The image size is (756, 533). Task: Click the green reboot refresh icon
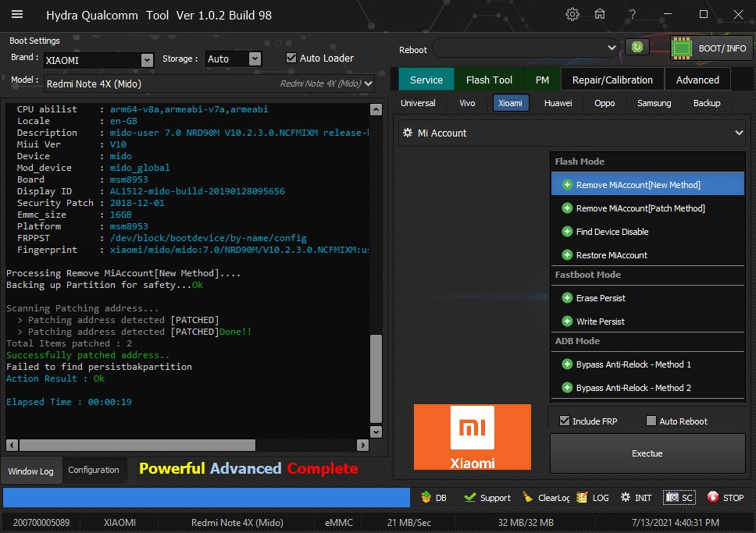pyautogui.click(x=637, y=47)
